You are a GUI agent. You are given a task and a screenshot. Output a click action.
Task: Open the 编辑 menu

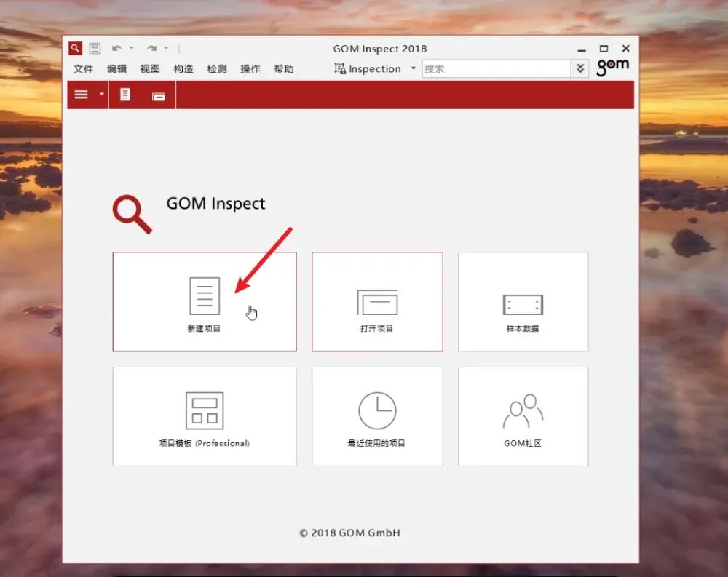[x=116, y=69]
